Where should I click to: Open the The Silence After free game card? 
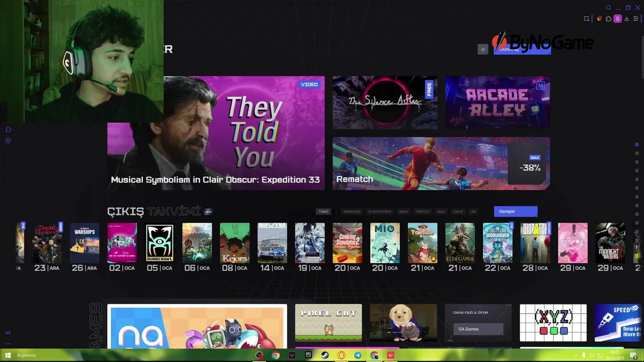click(385, 103)
